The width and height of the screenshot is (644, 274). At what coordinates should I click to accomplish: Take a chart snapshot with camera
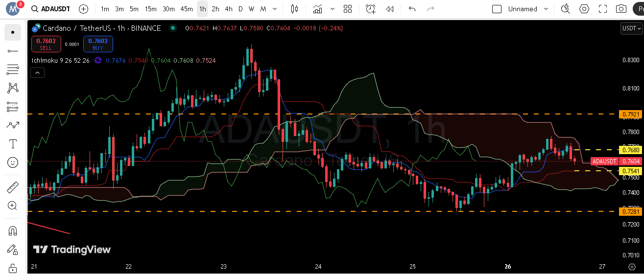(621, 9)
